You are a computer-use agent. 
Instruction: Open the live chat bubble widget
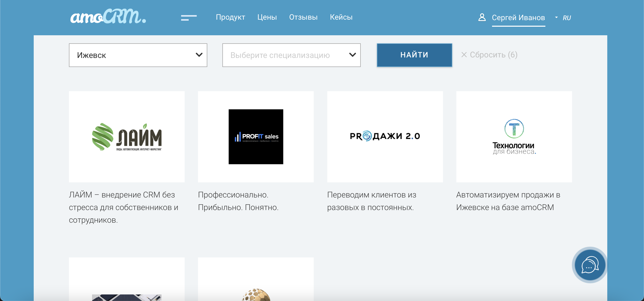pos(590,265)
